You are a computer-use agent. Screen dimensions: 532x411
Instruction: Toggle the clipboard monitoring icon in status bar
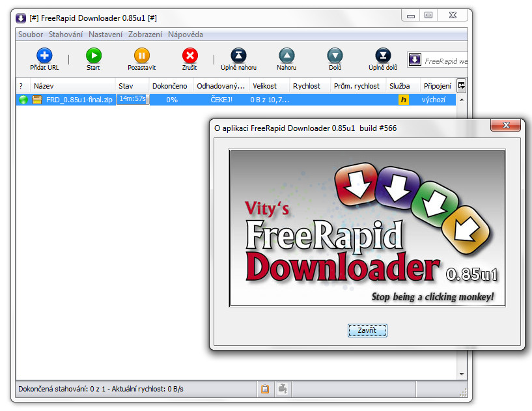pyautogui.click(x=265, y=388)
